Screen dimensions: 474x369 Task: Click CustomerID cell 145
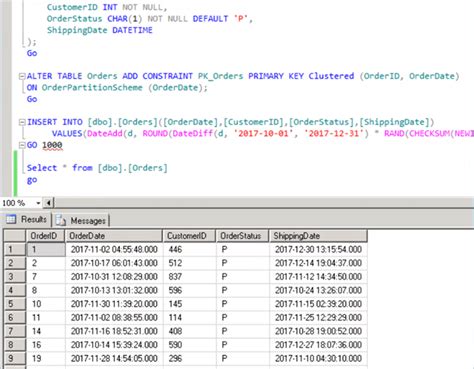189,304
